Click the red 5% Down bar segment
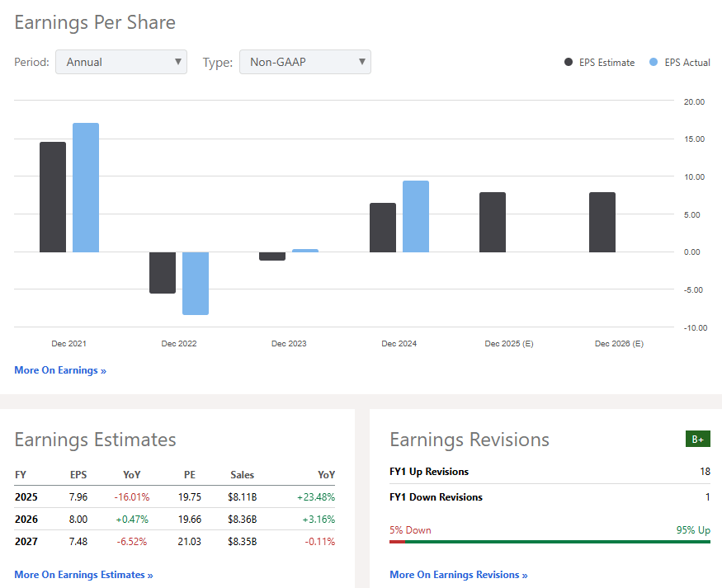Image resolution: width=722 pixels, height=588 pixels. [397, 542]
